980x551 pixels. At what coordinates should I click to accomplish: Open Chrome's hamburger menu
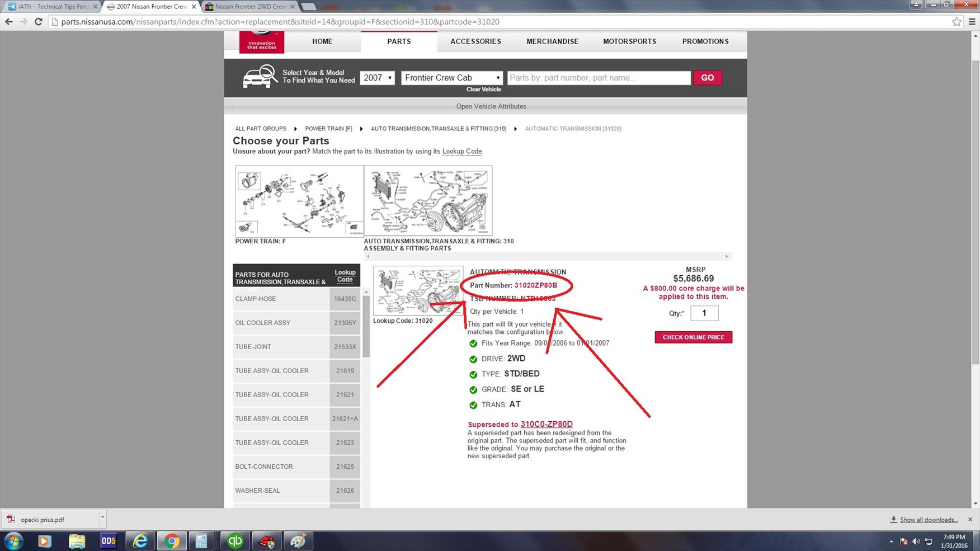[x=972, y=22]
